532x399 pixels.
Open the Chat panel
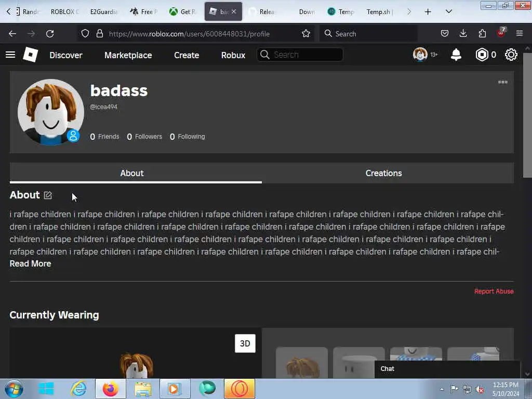click(447, 369)
